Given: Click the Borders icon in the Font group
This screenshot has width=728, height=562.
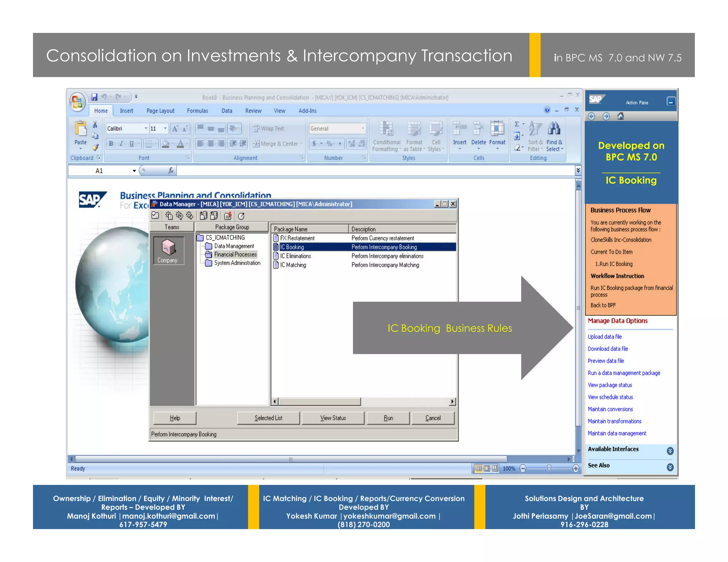Looking at the screenshot, I should coord(149,144).
